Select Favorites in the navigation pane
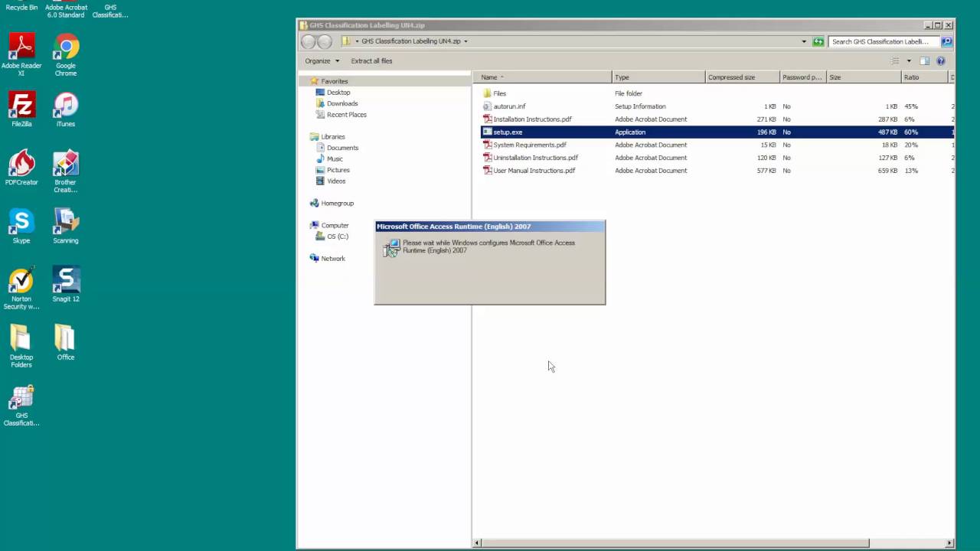 tap(328, 81)
